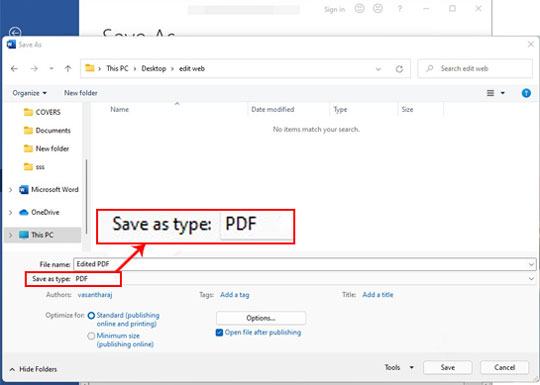540x385 pixels.
Task: Sort by Date modified column
Action: tap(273, 110)
